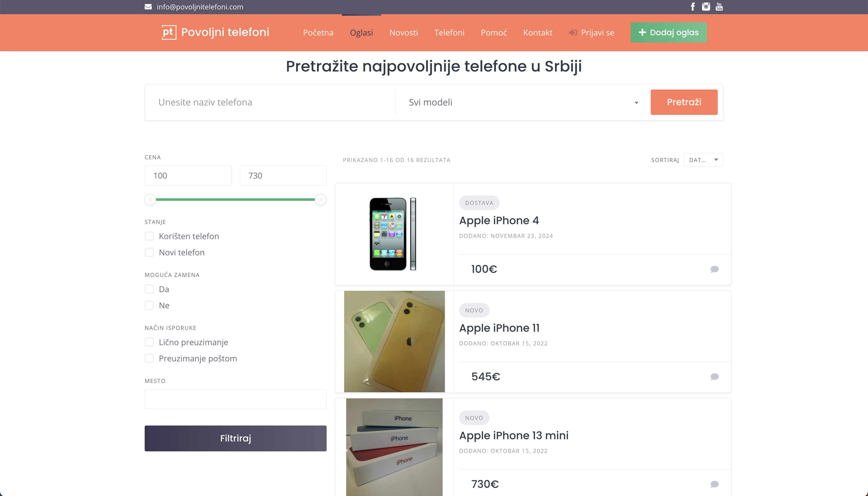Open the YouTube icon in top bar
The height and width of the screenshot is (496, 868).
pyautogui.click(x=719, y=7)
